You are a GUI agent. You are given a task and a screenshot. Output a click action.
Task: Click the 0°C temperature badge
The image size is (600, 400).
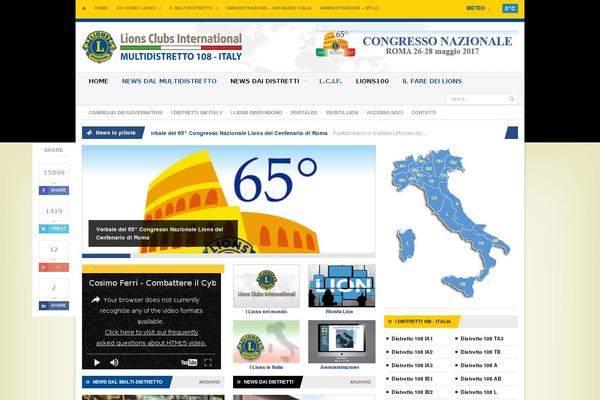point(510,8)
